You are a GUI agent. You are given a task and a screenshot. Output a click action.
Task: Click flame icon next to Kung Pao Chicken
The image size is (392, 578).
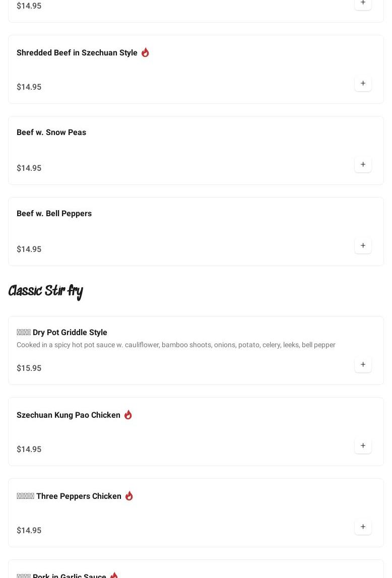pos(128,415)
